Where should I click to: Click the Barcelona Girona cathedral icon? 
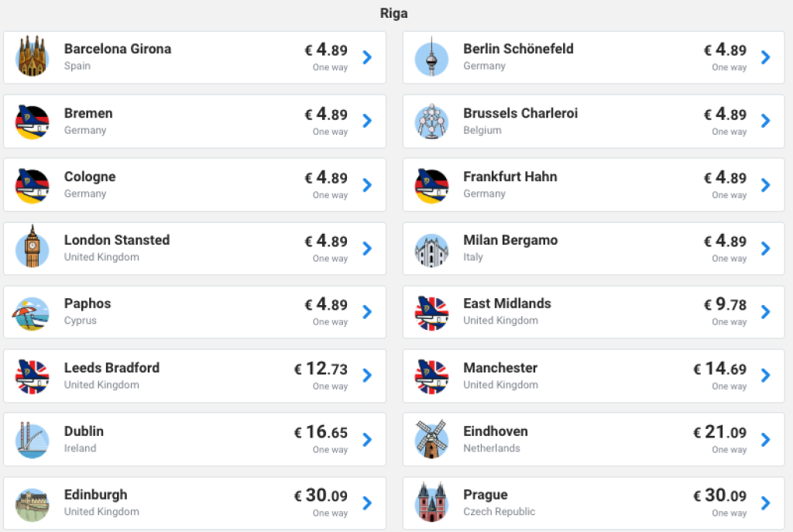tap(33, 57)
